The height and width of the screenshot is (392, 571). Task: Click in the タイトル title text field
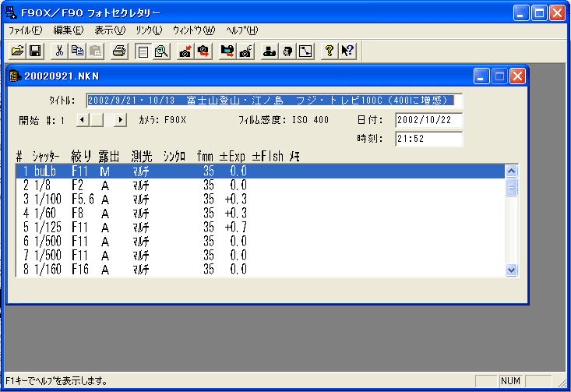point(274,101)
